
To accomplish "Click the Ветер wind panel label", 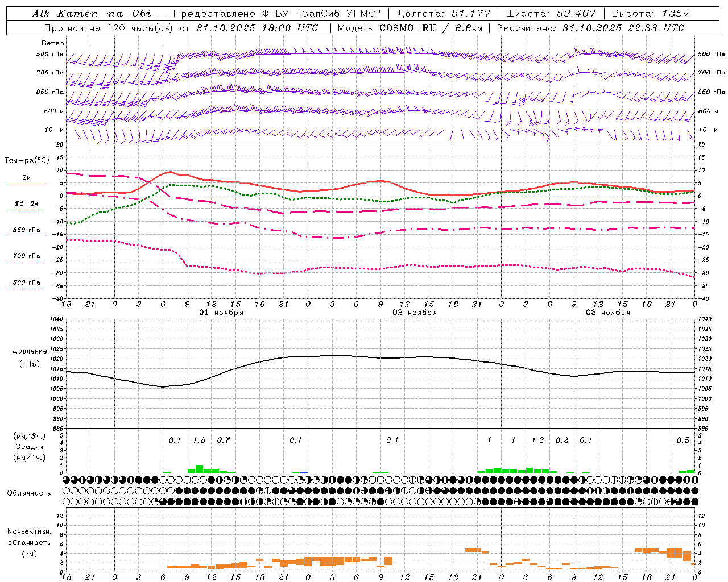I will point(53,43).
